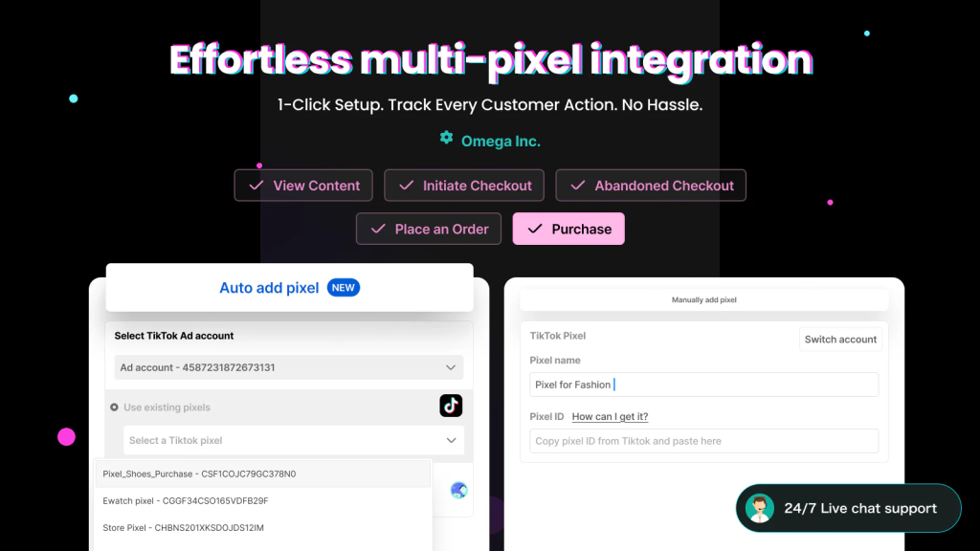Image resolution: width=980 pixels, height=551 pixels.
Task: Click the TikTok logo icon
Action: point(451,406)
